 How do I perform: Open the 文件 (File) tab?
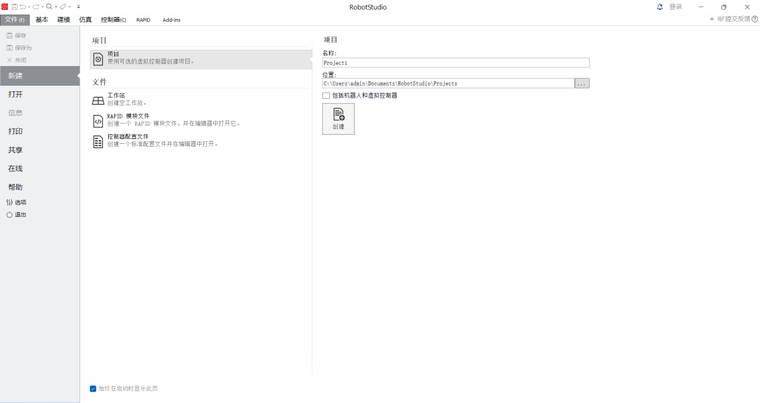coord(15,20)
